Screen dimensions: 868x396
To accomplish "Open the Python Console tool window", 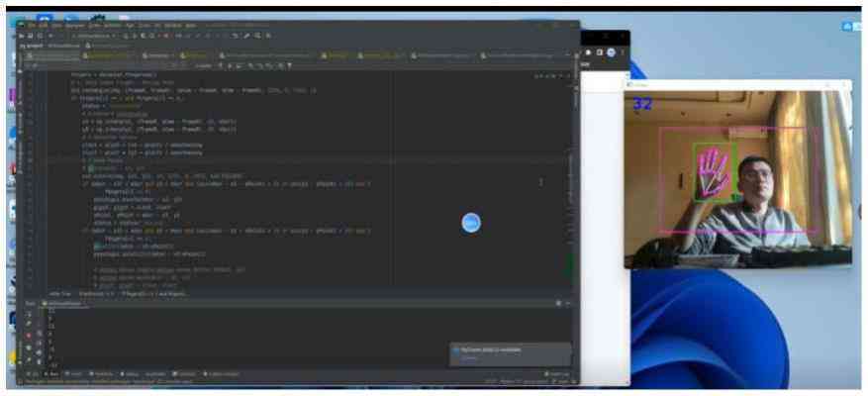I will click(221, 374).
